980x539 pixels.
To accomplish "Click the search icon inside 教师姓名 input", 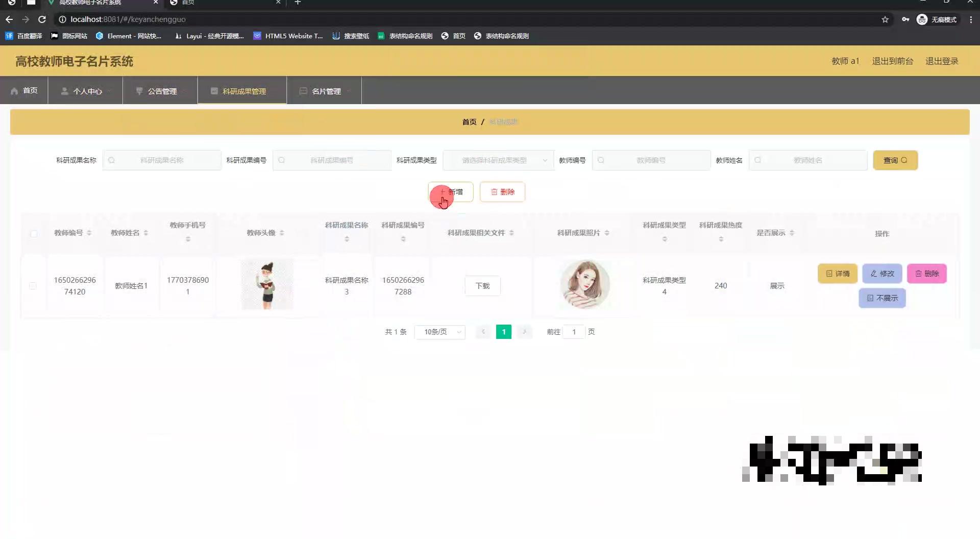I will [x=758, y=160].
